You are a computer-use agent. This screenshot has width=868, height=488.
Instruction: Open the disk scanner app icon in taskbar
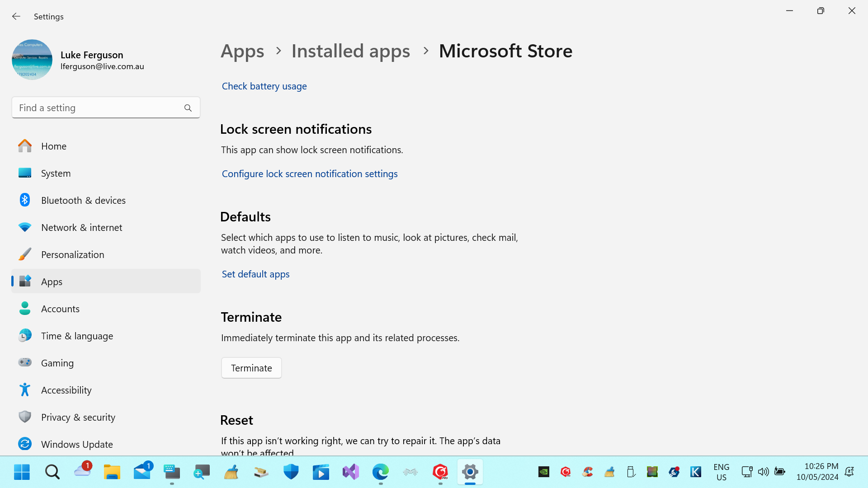261,472
